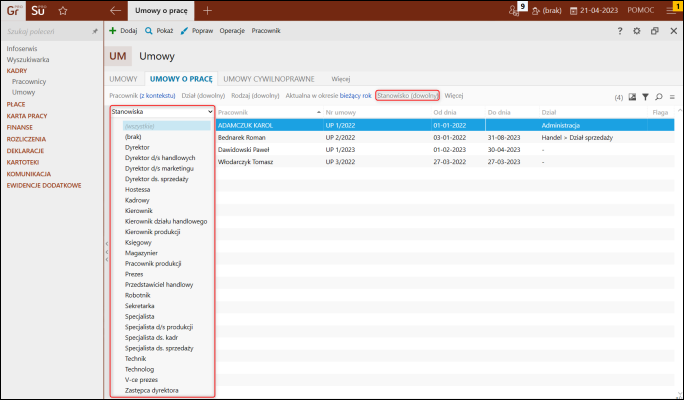Open Pracownik (z kontekstu) filter

(x=142, y=96)
